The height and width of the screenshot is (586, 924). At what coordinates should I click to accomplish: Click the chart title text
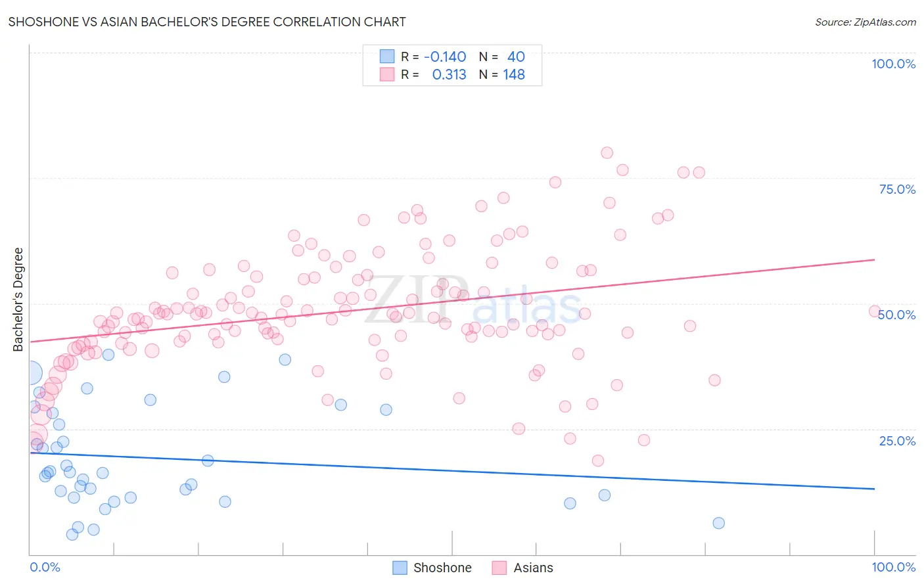click(x=207, y=22)
